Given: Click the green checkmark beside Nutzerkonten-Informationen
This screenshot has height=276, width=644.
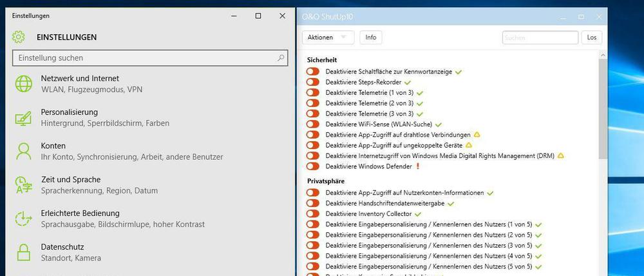Looking at the screenshot, I should pos(489,193).
